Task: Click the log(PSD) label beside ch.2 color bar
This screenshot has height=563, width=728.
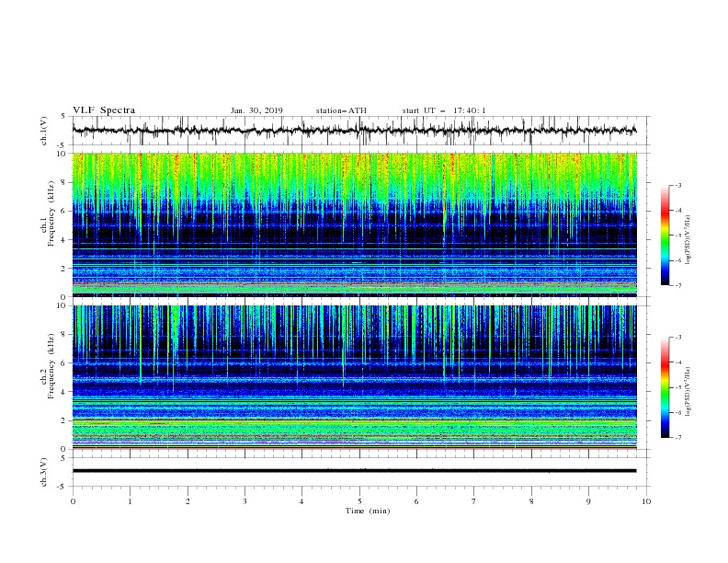Action: [688, 392]
